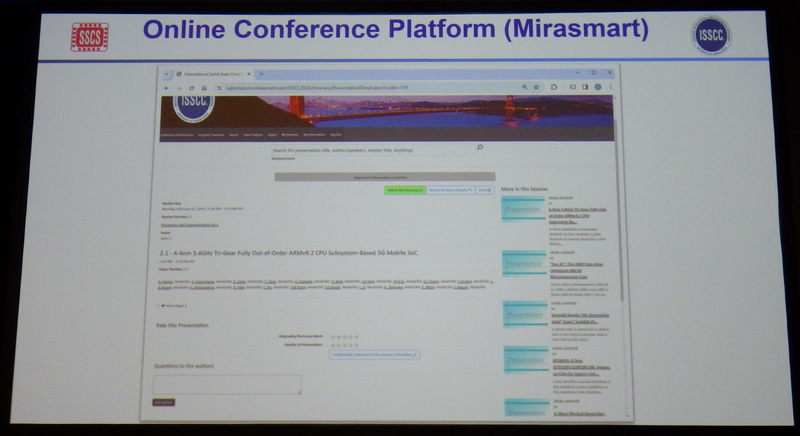
Task: Click the search magnifier next to search box
Action: point(480,147)
